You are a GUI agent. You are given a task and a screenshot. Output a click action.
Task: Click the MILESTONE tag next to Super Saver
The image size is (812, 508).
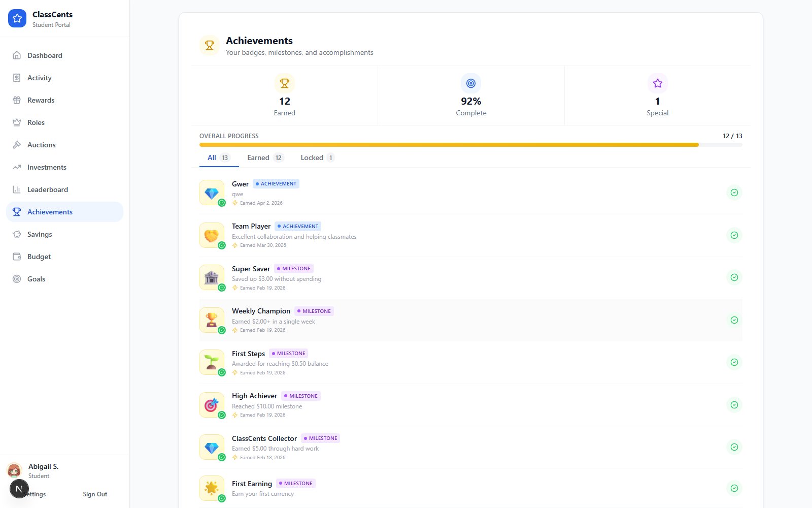[294, 269]
